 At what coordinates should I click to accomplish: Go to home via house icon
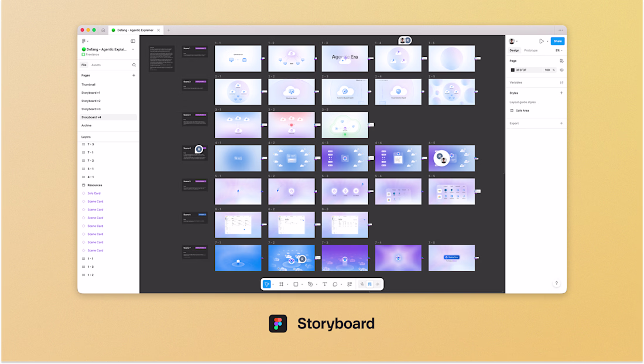[x=103, y=30]
